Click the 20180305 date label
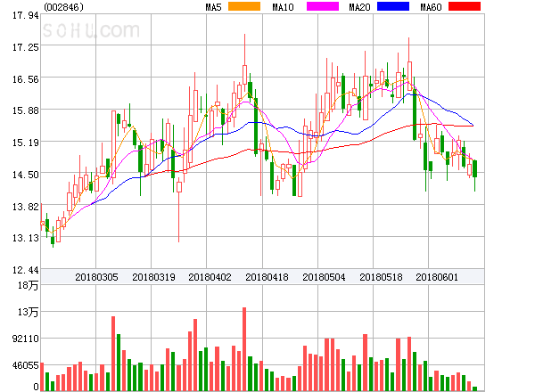 pos(96,277)
